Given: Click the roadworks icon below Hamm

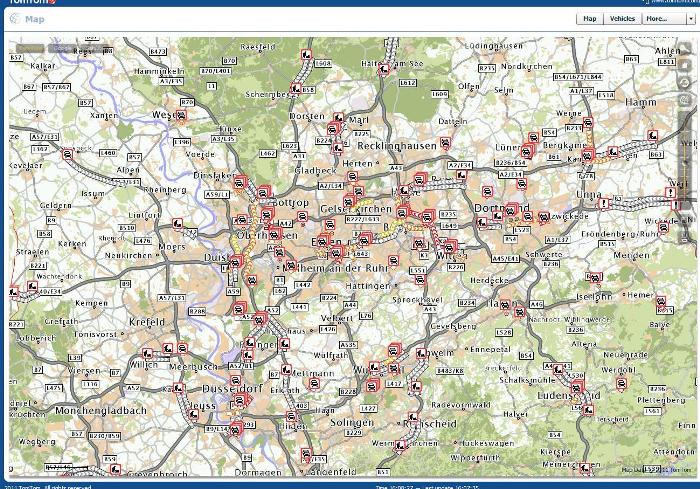Looking at the screenshot, I should [x=652, y=135].
